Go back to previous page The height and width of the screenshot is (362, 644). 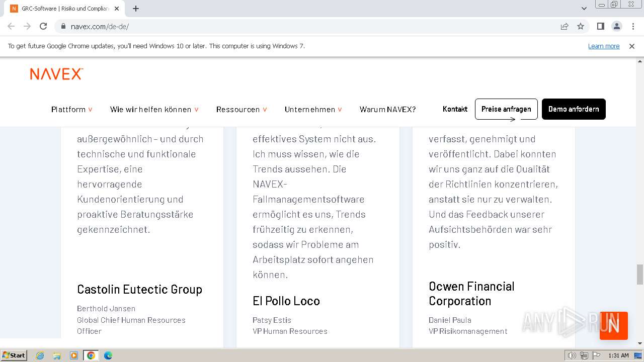tap(11, 26)
